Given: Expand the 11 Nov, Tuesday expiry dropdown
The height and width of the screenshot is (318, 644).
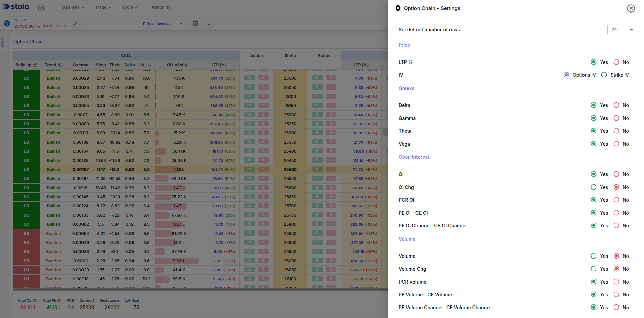Looking at the screenshot, I should (163, 23).
